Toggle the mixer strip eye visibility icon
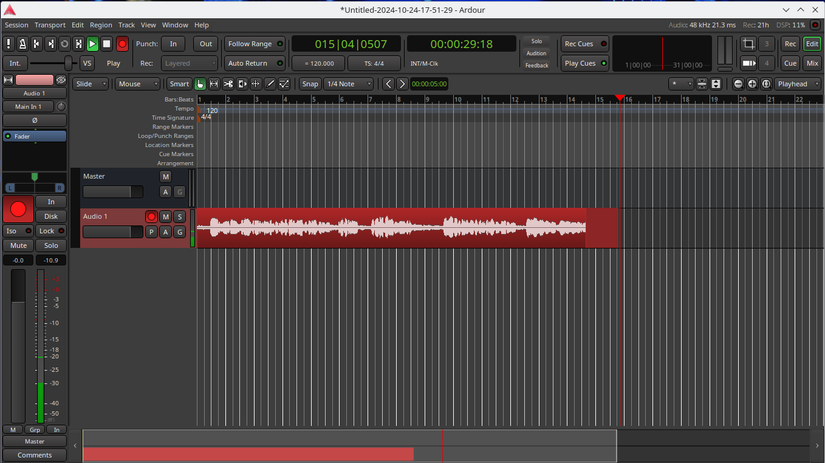Image resolution: width=825 pixels, height=463 pixels. pyautogui.click(x=61, y=80)
